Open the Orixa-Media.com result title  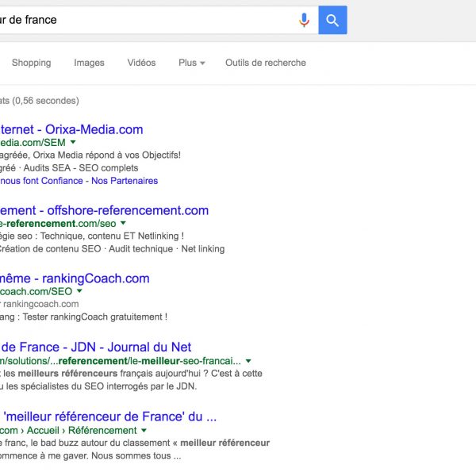point(71,129)
